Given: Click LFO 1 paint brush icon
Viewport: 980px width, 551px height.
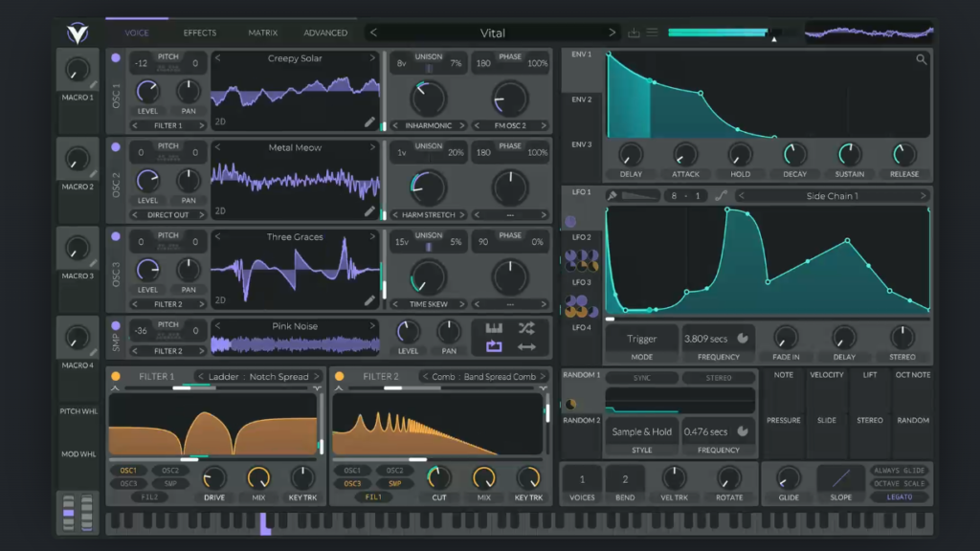Looking at the screenshot, I should [612, 195].
